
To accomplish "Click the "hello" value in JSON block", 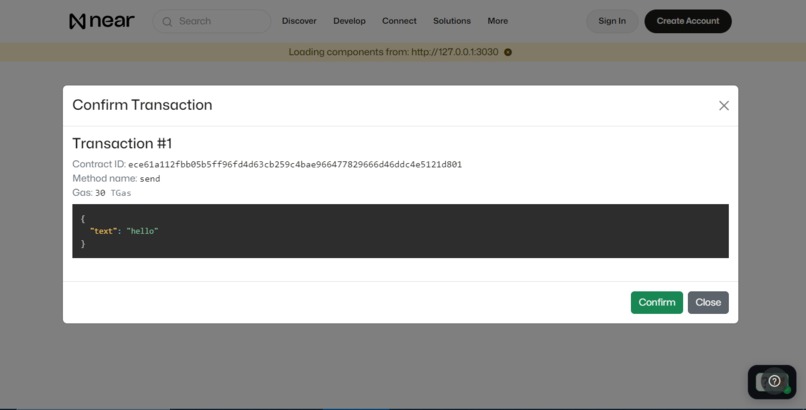I will (x=142, y=231).
